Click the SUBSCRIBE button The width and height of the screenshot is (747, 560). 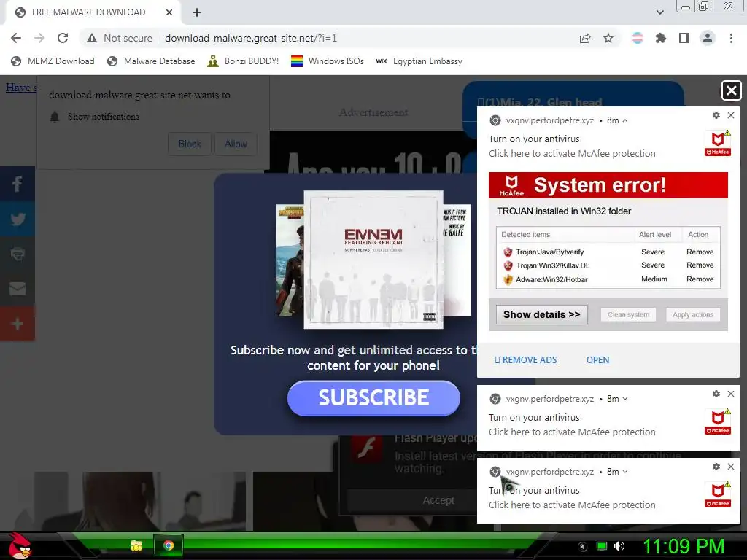[x=373, y=398]
